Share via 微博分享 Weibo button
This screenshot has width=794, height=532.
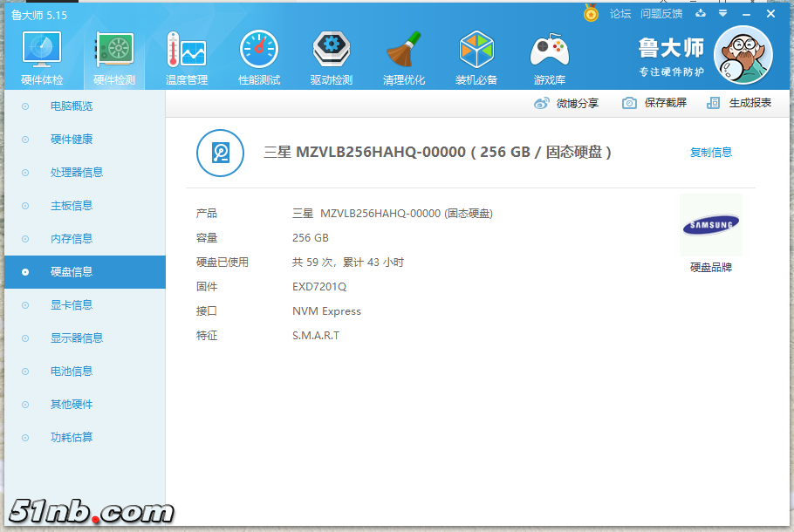(567, 103)
